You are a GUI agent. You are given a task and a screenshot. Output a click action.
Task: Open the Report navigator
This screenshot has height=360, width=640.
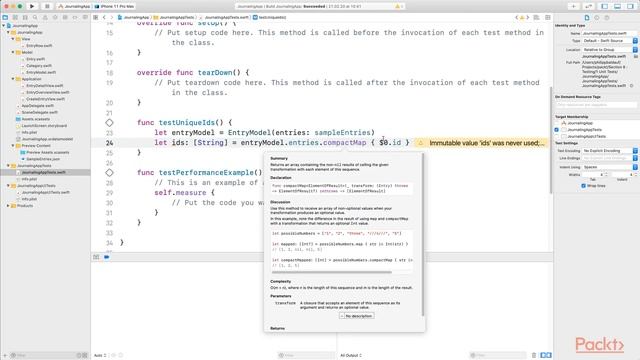[x=85, y=18]
